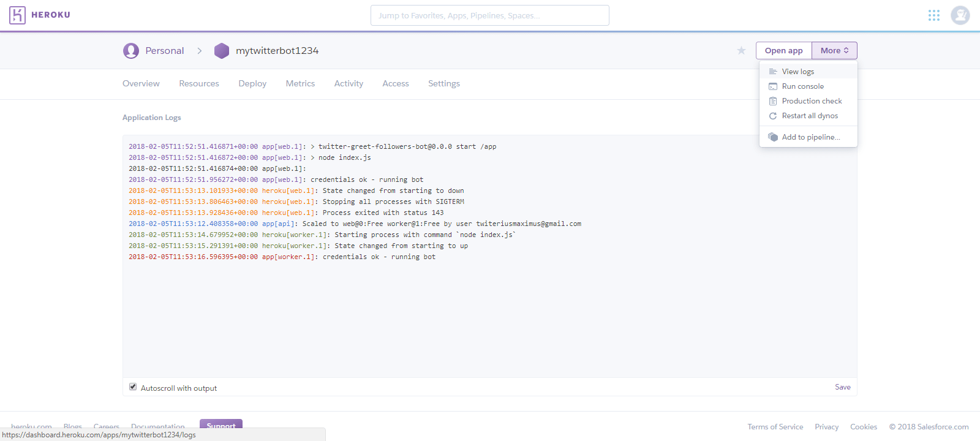The width and height of the screenshot is (980, 441).
Task: Go to the Settings tab
Action: 444,83
